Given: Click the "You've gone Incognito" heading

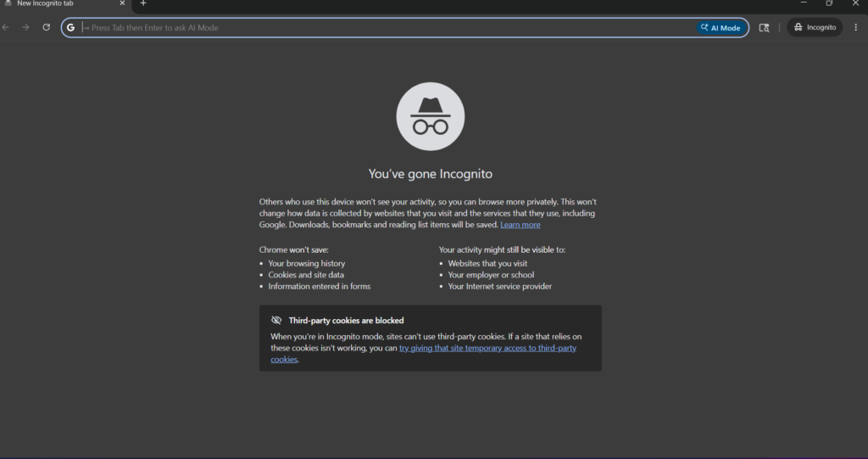Looking at the screenshot, I should click(x=431, y=174).
